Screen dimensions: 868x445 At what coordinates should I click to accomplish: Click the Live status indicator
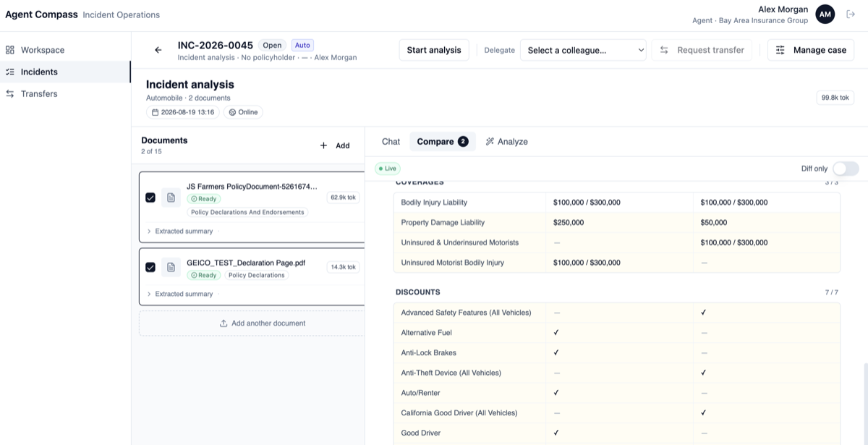(x=387, y=169)
